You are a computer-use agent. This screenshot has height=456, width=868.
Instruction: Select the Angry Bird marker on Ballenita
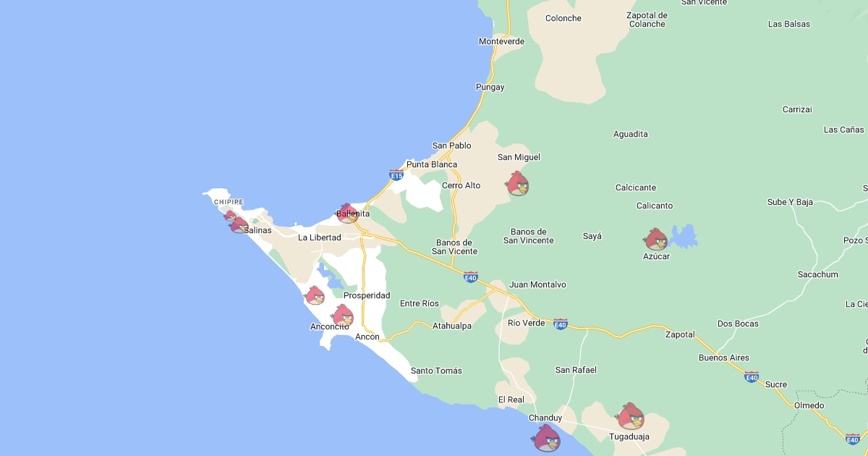pyautogui.click(x=348, y=213)
